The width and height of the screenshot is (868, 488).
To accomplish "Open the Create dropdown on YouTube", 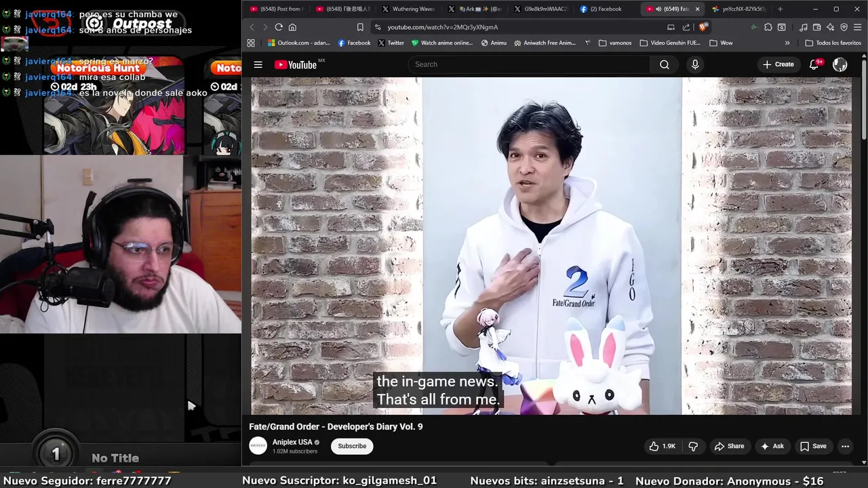I will tap(778, 64).
